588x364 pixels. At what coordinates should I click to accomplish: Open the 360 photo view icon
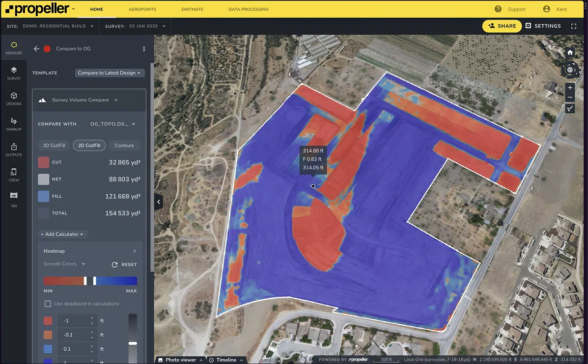click(x=14, y=198)
